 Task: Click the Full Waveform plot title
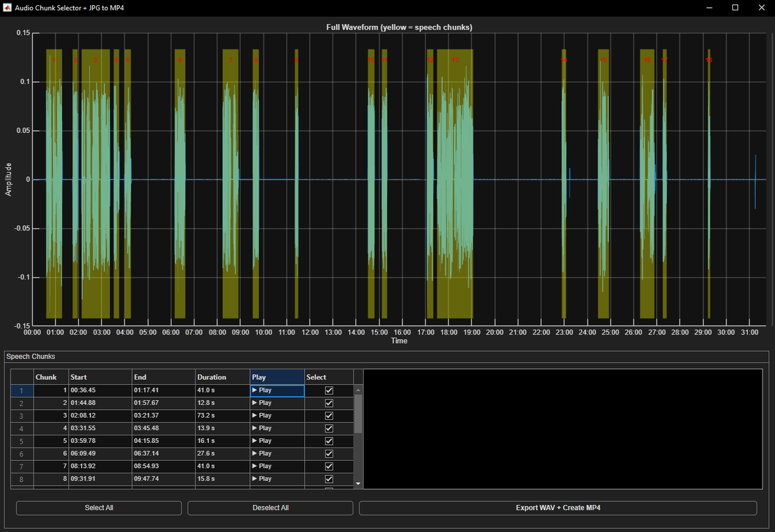[399, 27]
